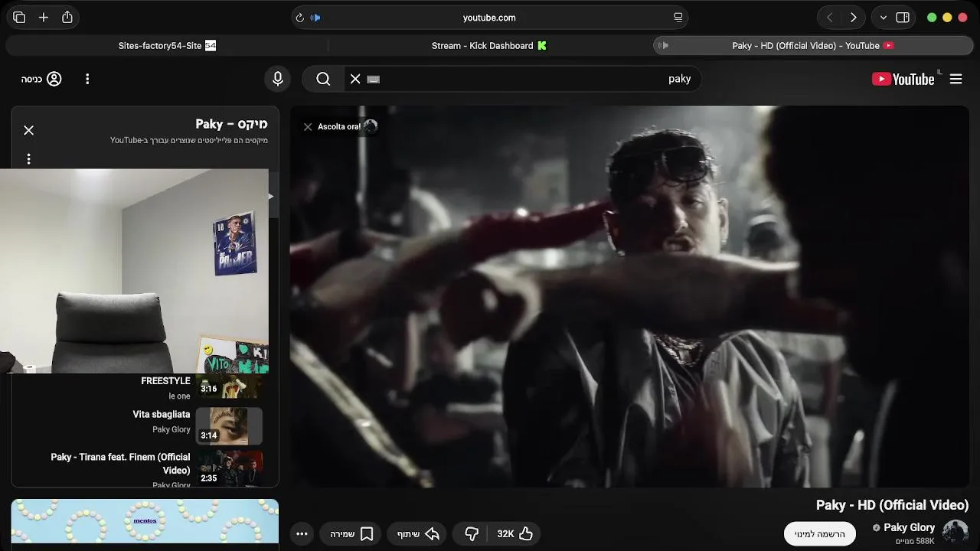Save the video to a playlist

pos(351,533)
